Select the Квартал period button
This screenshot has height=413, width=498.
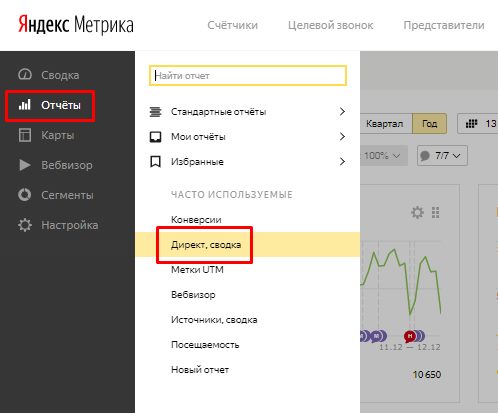(x=386, y=124)
